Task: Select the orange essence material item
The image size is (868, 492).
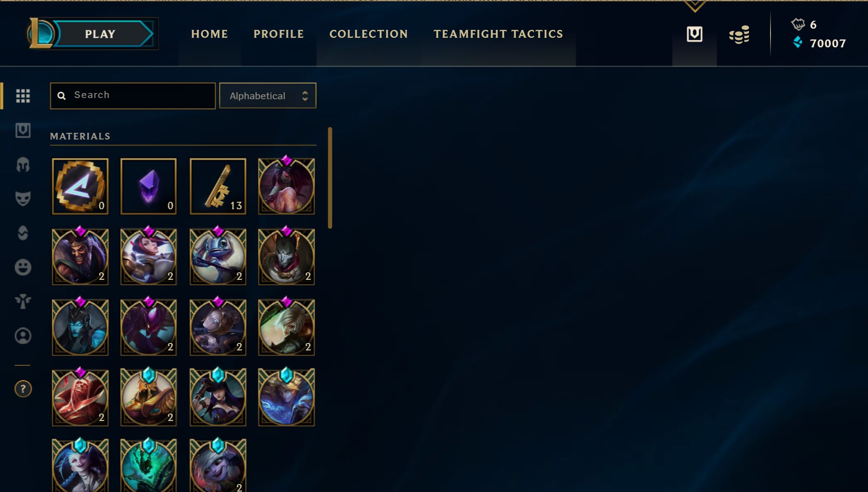Action: [x=80, y=186]
